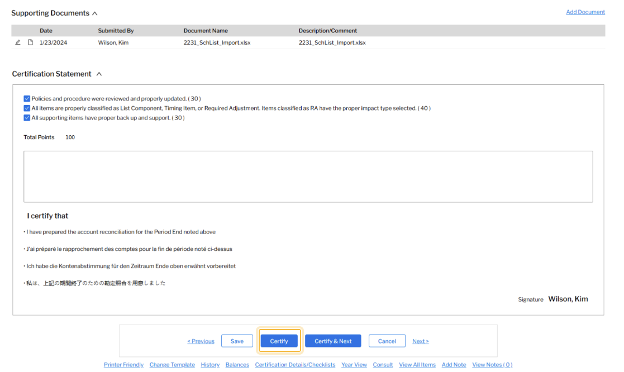Click the Document Name column header
The image size is (624, 372).
click(206, 31)
